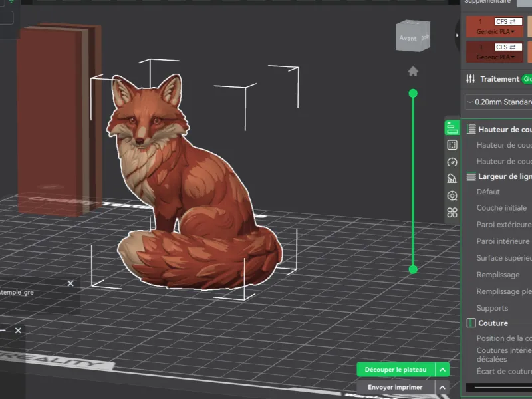
Task: Click the Remplissage plein setting row
Action: [504, 291]
